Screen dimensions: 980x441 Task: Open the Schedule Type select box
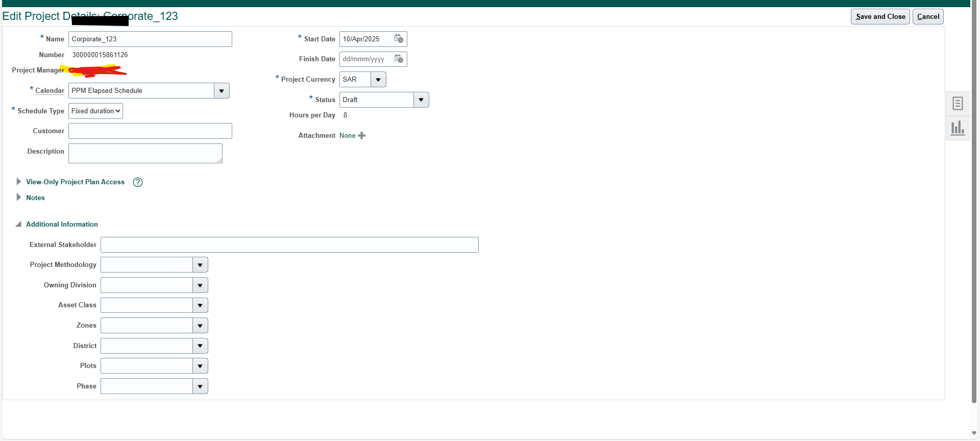(x=95, y=111)
